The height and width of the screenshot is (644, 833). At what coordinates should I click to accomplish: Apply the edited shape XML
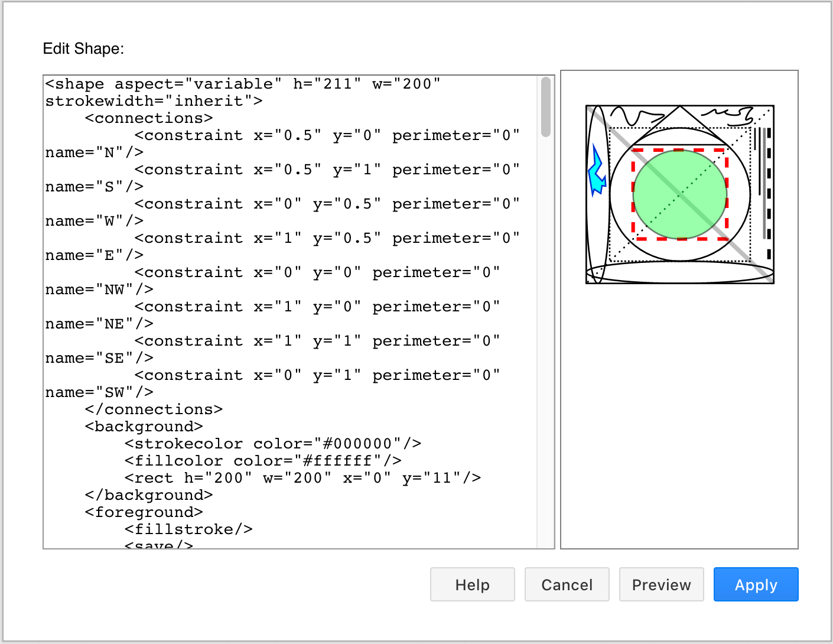coord(756,584)
